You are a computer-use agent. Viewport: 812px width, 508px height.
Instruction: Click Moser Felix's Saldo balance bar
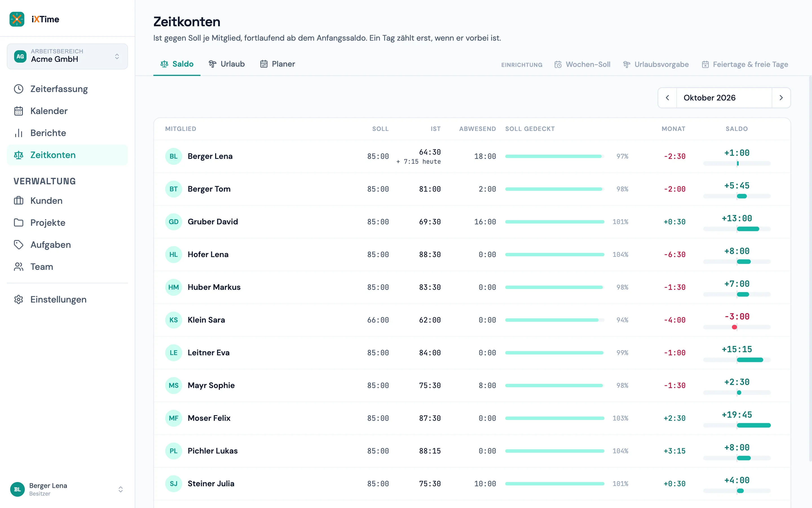[737, 425]
